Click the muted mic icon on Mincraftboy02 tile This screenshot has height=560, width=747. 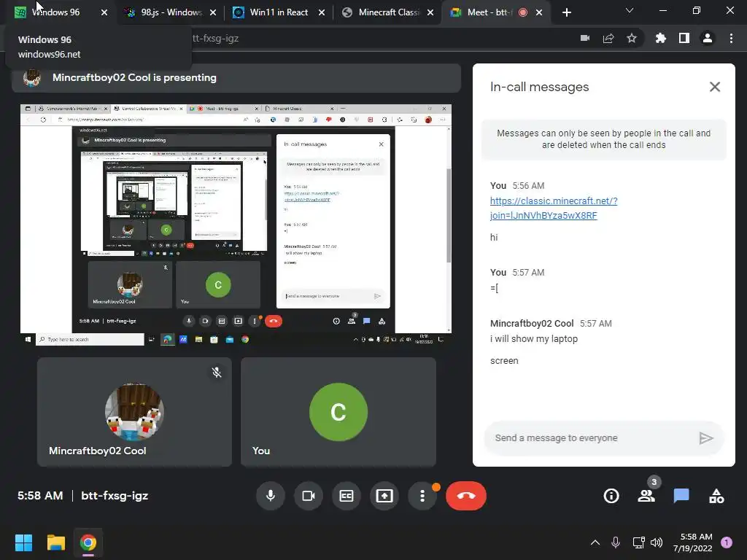[217, 373]
